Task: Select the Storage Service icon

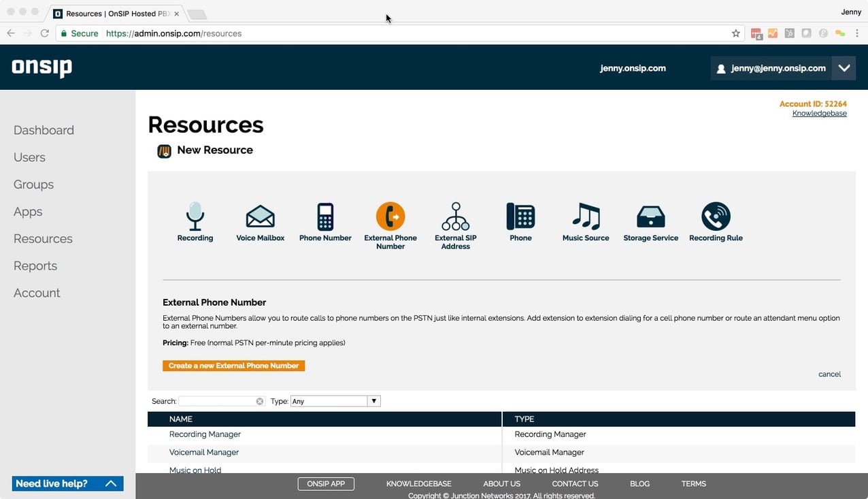Action: (x=650, y=216)
